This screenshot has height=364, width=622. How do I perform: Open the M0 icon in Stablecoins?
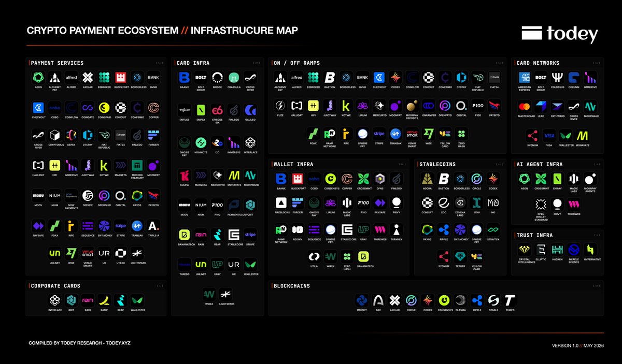[493, 203]
